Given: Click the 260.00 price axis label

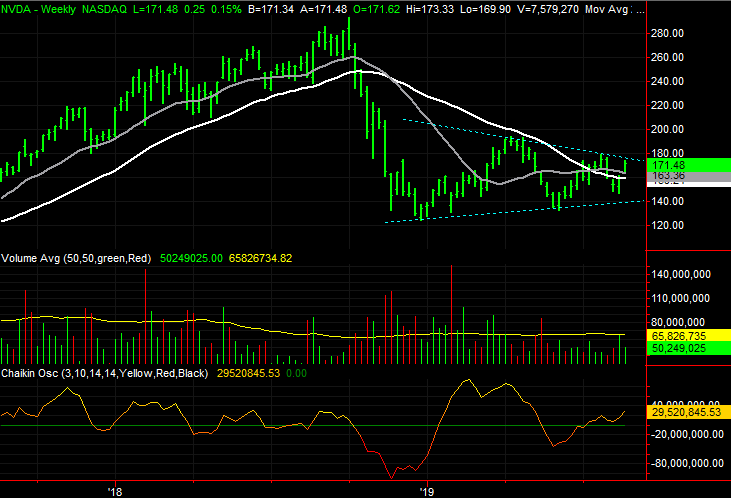Looking at the screenshot, I should pos(667,57).
